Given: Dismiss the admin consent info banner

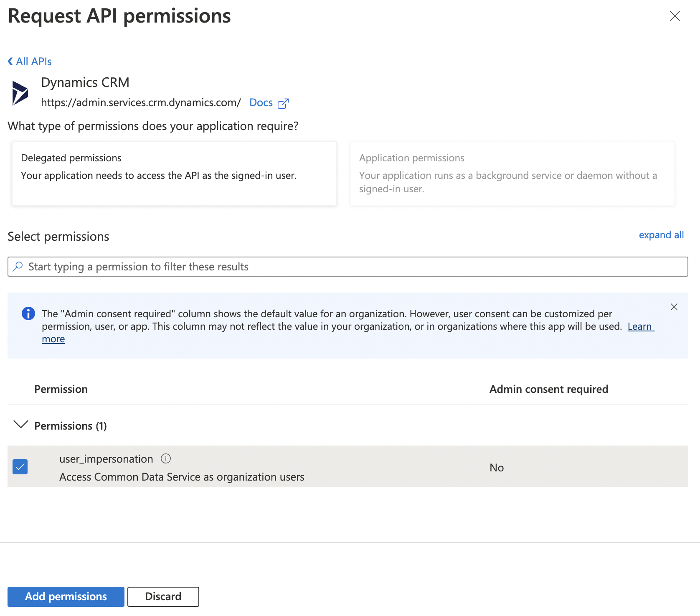Looking at the screenshot, I should click(x=674, y=307).
